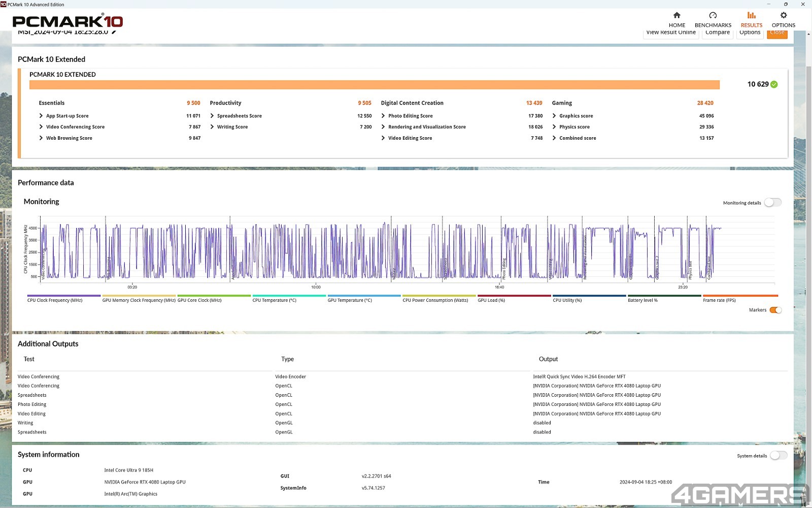812x508 pixels.
Task: Open the Home icon in the navigation
Action: pos(676,15)
